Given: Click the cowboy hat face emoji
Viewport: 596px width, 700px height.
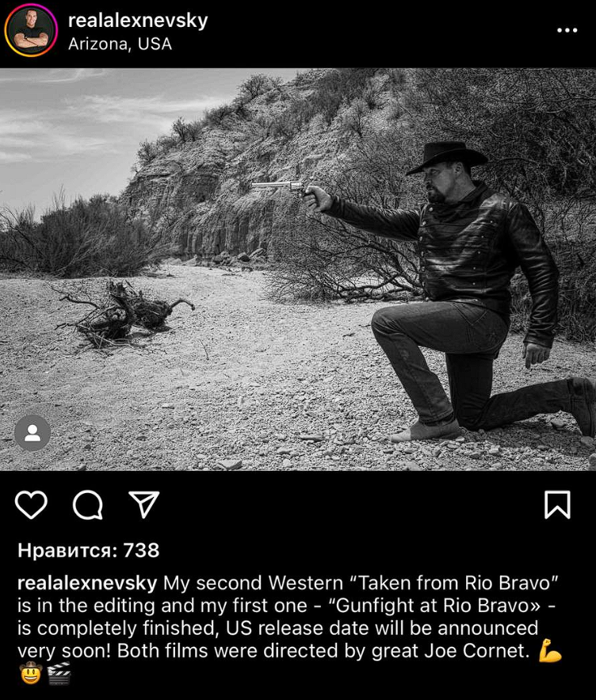Looking at the screenshot, I should tap(31, 673).
